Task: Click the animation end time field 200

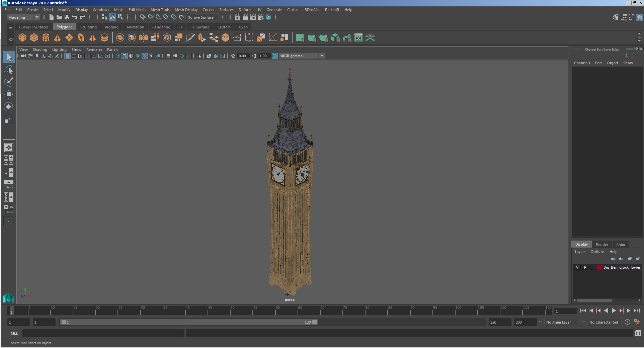Action: 526,322
